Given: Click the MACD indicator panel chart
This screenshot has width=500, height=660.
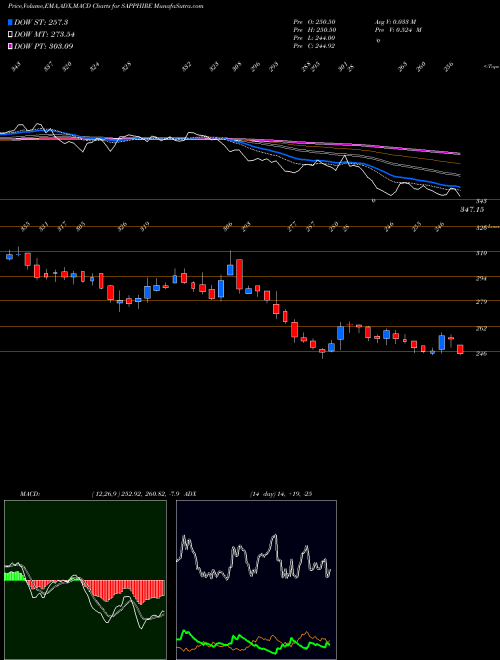Looking at the screenshot, I should [85, 580].
